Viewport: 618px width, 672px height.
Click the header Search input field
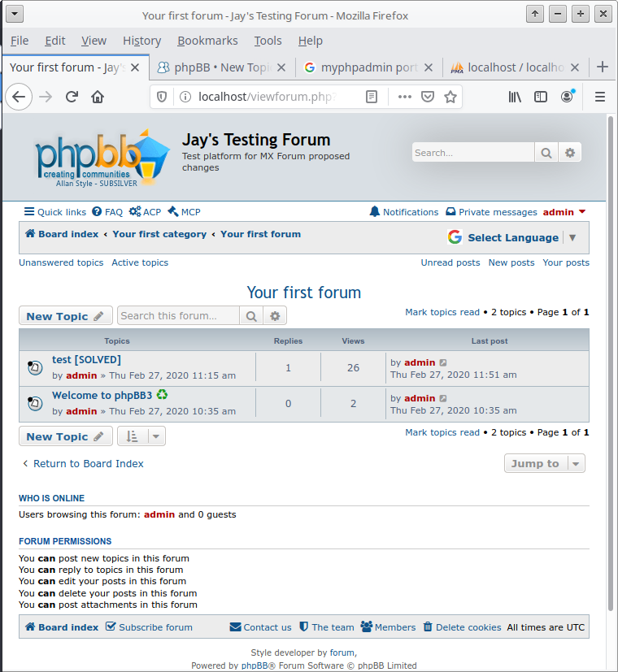(473, 153)
